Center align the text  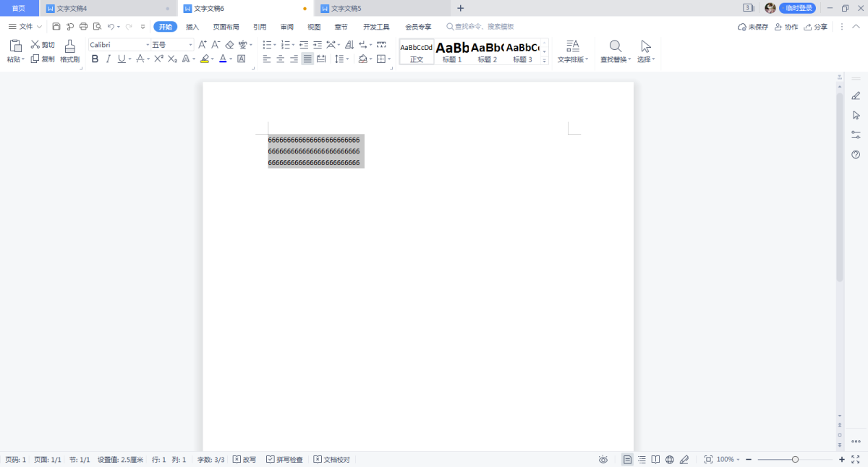[281, 59]
